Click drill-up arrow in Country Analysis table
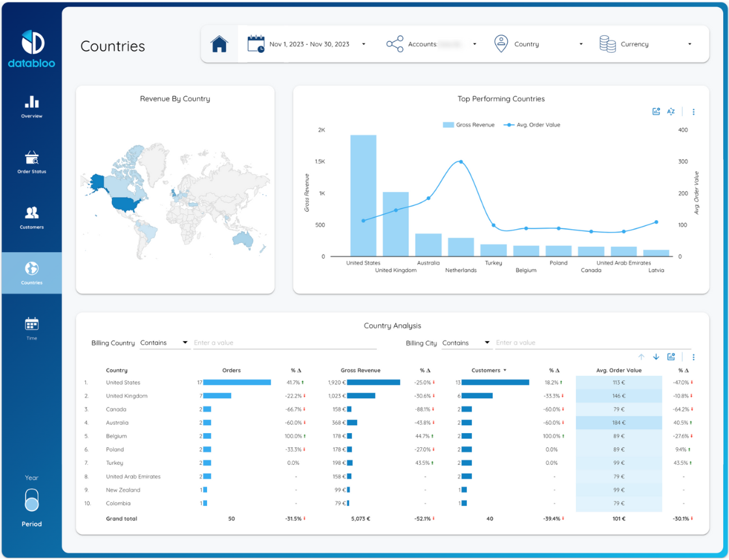The width and height of the screenshot is (729, 560). click(641, 357)
